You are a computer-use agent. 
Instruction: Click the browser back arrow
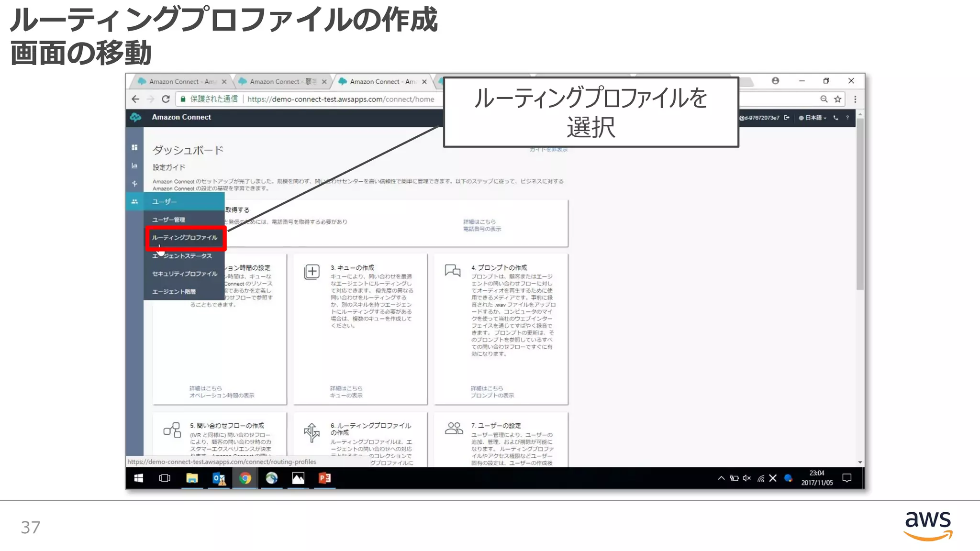(x=135, y=99)
